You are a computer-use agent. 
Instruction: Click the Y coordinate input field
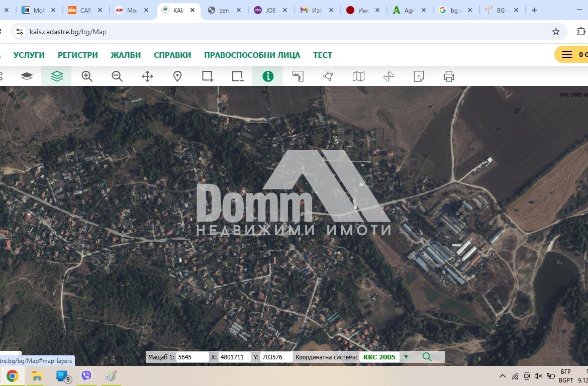tap(277, 357)
